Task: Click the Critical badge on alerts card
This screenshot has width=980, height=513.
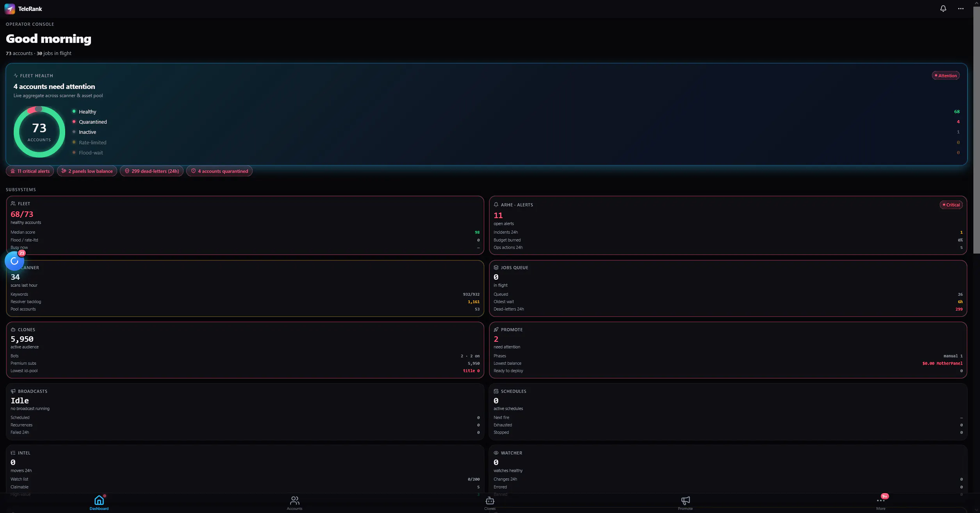Action: 951,205
